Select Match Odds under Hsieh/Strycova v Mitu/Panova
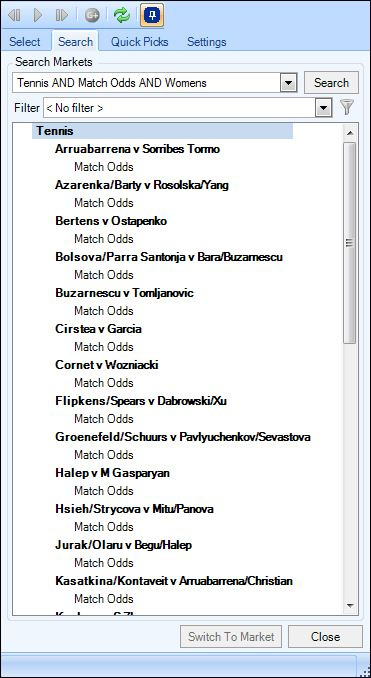The height and width of the screenshot is (678, 371). pyautogui.click(x=104, y=527)
